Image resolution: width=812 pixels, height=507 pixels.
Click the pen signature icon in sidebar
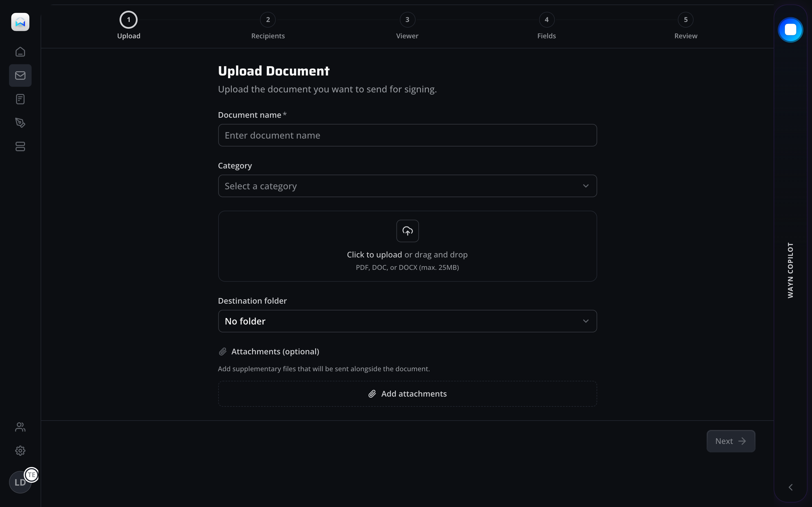click(x=20, y=123)
